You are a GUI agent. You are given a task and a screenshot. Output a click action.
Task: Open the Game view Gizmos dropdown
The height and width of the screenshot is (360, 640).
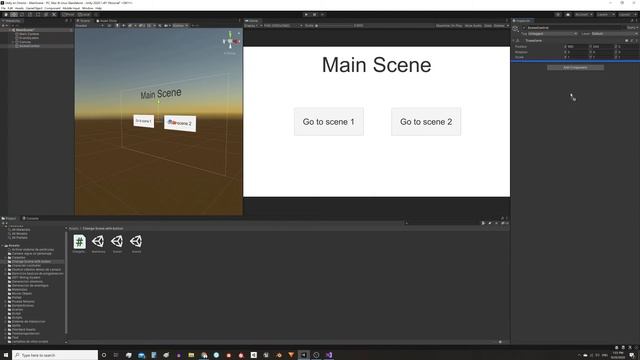click(x=500, y=26)
